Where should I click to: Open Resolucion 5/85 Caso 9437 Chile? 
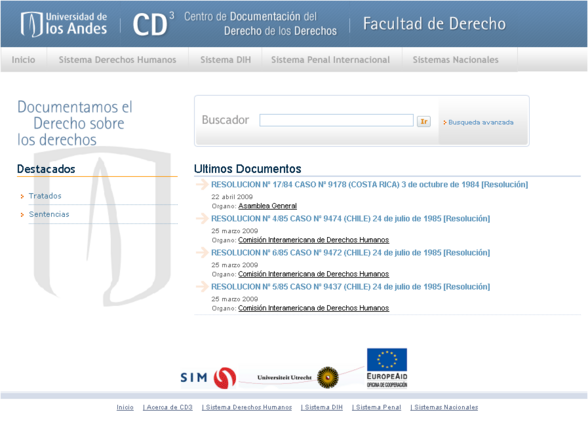click(351, 287)
